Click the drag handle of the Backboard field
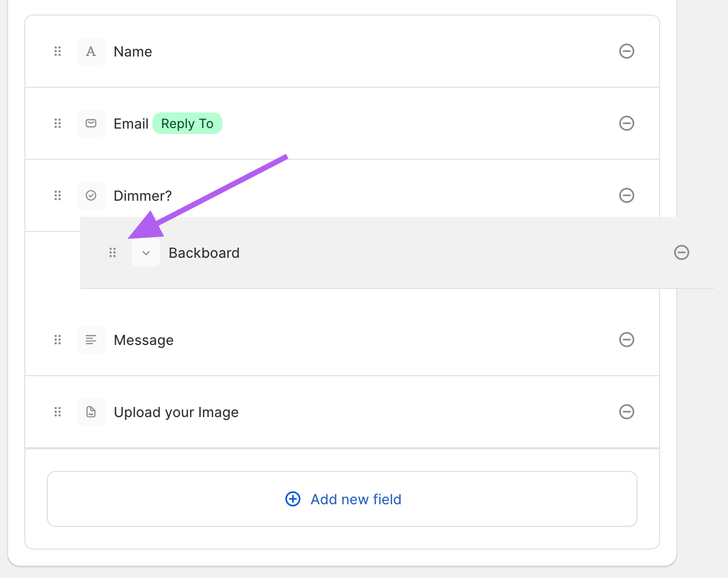 pos(113,252)
